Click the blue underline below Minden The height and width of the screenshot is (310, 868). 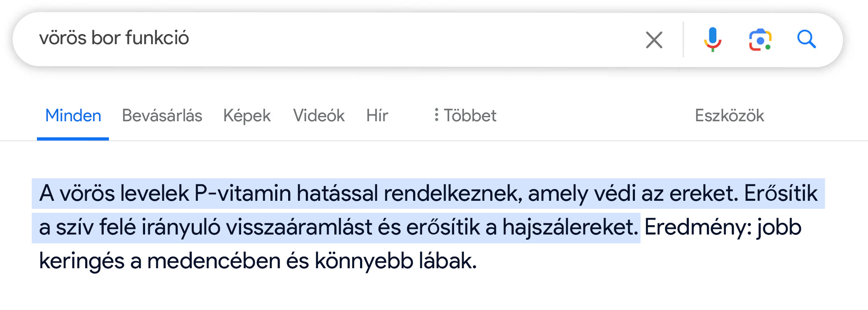tap(73, 139)
